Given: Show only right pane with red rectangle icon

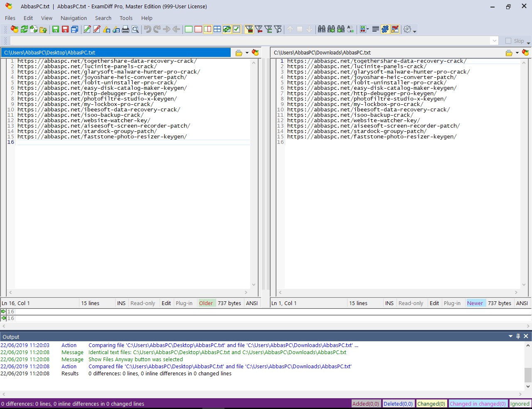Looking at the screenshot, I should (198, 29).
